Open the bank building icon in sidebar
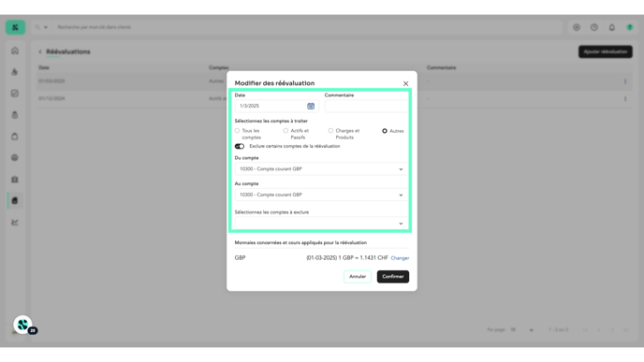This screenshot has width=644, height=362. pyautogui.click(x=15, y=180)
